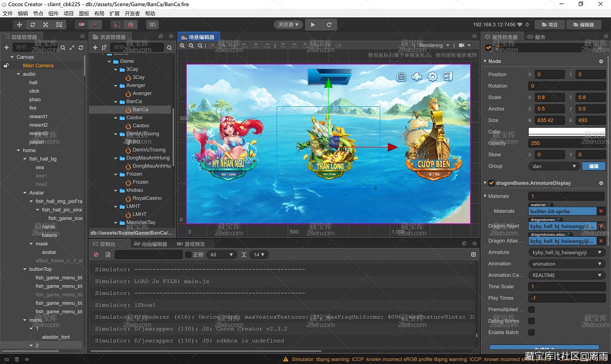Click the play preview button

313,24
